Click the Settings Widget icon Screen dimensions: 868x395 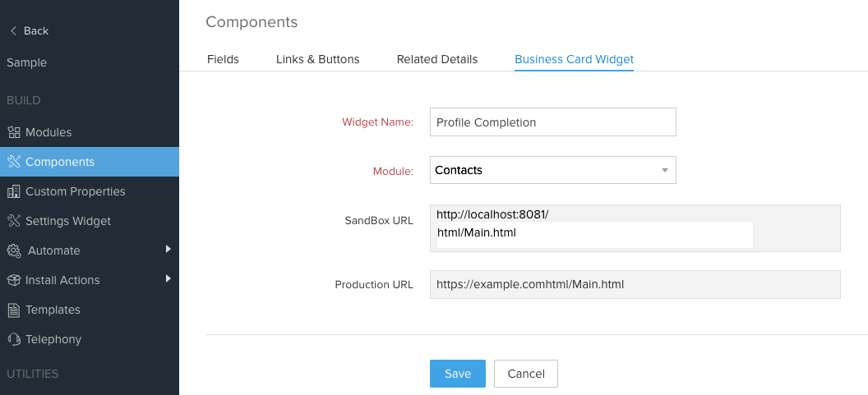13,221
